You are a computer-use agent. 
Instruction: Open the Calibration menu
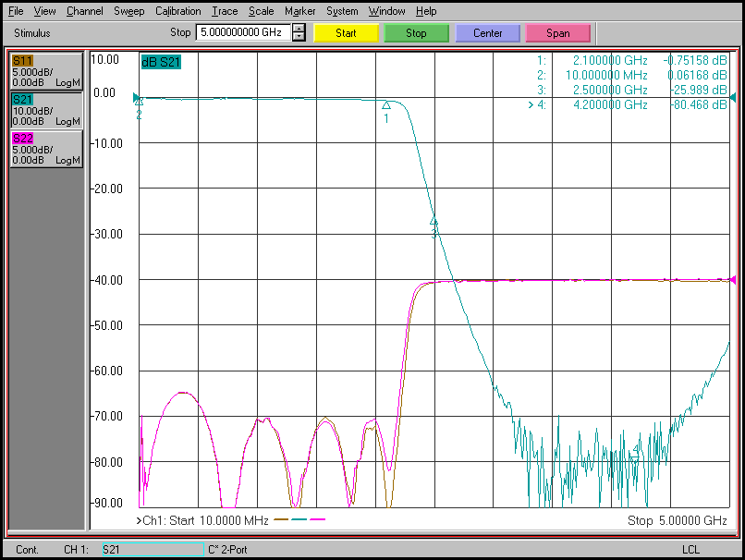[178, 11]
